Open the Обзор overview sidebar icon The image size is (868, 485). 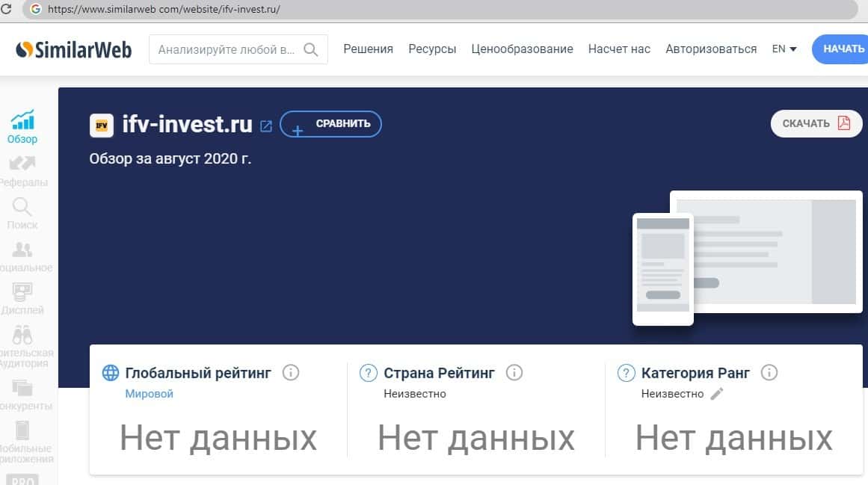coord(22,120)
